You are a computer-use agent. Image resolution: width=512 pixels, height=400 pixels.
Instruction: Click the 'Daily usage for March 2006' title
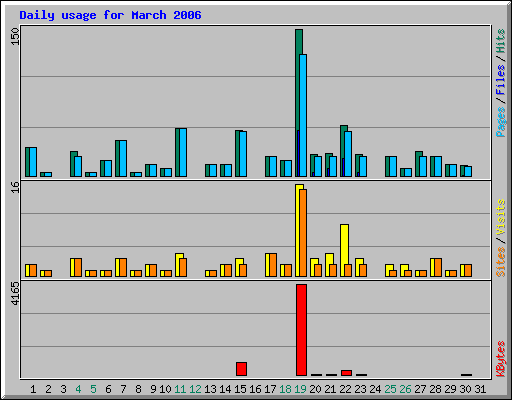(110, 16)
